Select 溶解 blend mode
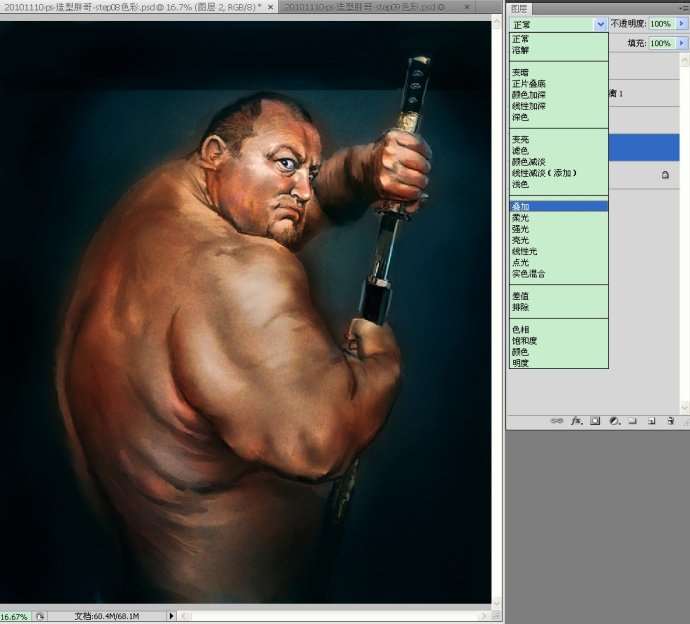Image resolution: width=690 pixels, height=624 pixels. click(x=559, y=50)
